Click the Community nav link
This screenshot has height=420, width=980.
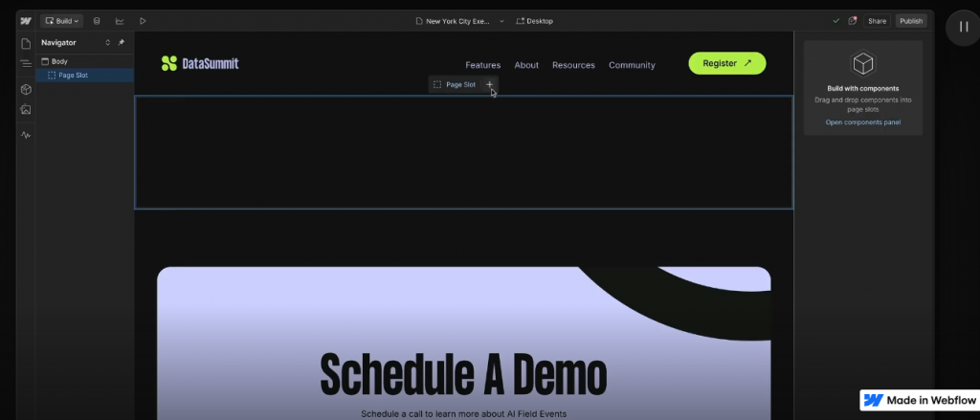pyautogui.click(x=632, y=65)
